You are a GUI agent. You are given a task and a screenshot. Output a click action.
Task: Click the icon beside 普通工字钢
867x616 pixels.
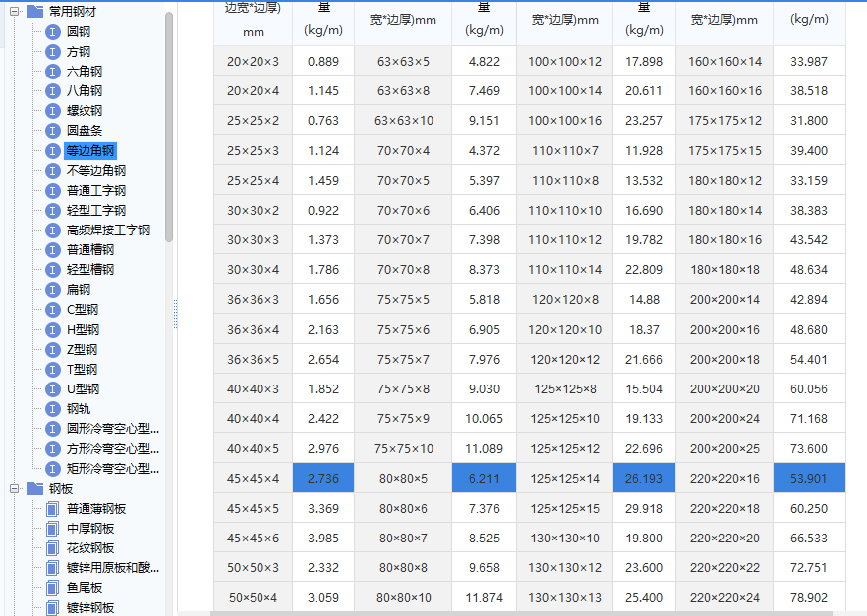coord(52,191)
